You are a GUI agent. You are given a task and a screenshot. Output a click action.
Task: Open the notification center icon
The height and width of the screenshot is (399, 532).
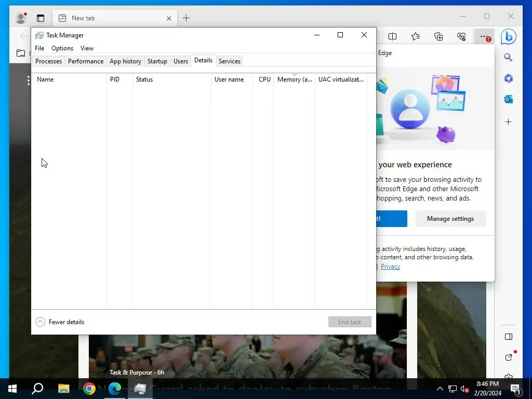515,389
